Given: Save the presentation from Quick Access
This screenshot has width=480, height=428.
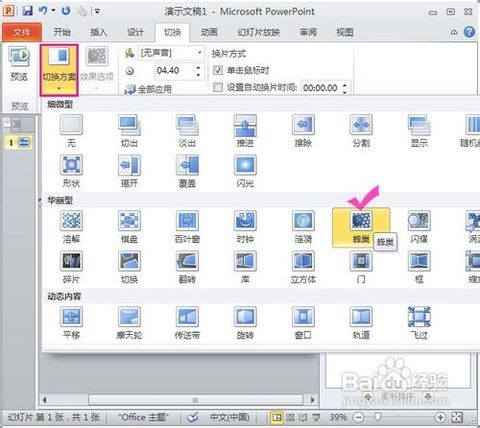Looking at the screenshot, I should (x=27, y=11).
